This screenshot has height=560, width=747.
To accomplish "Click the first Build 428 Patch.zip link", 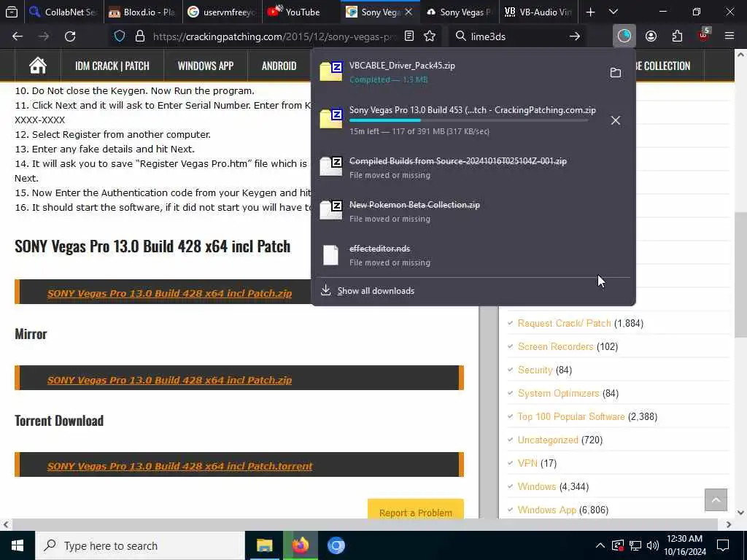I will [169, 293].
